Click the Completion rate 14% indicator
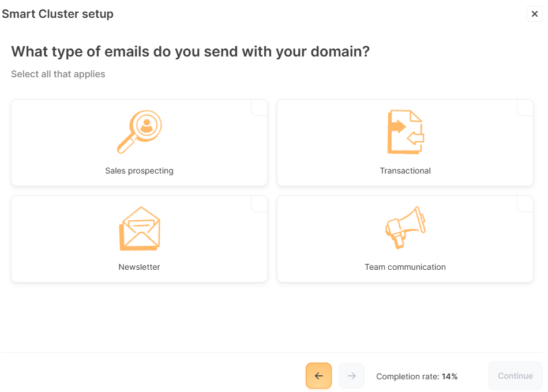 point(416,376)
